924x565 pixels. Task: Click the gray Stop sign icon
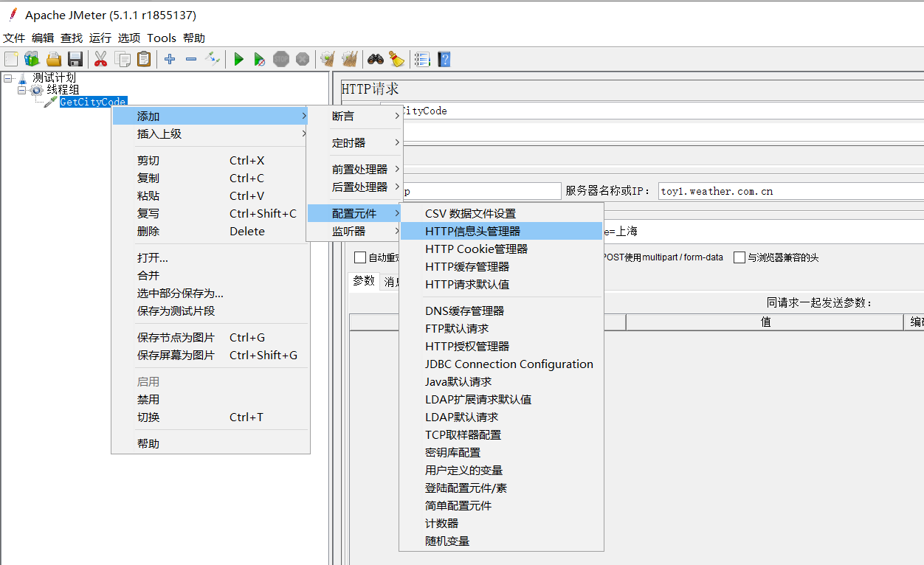tap(281, 59)
